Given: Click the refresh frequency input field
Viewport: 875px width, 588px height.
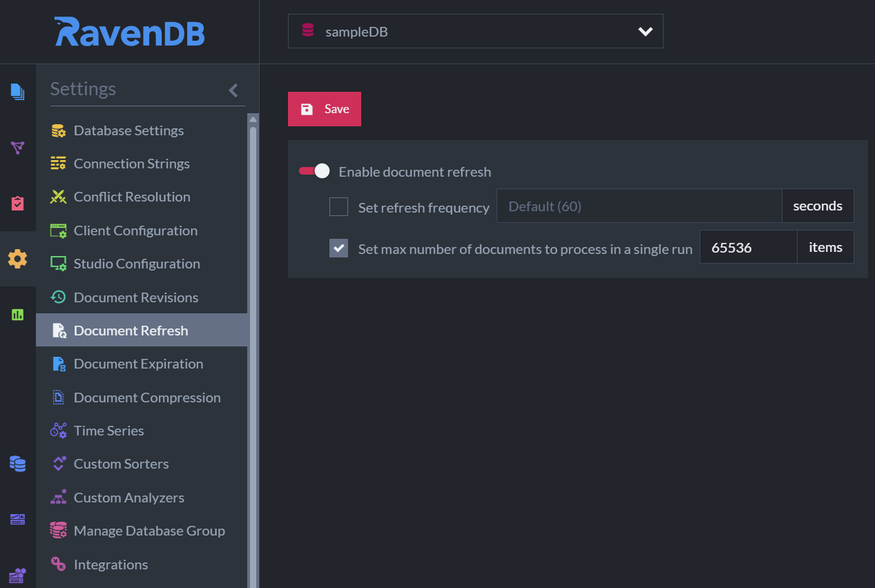Looking at the screenshot, I should click(x=639, y=206).
